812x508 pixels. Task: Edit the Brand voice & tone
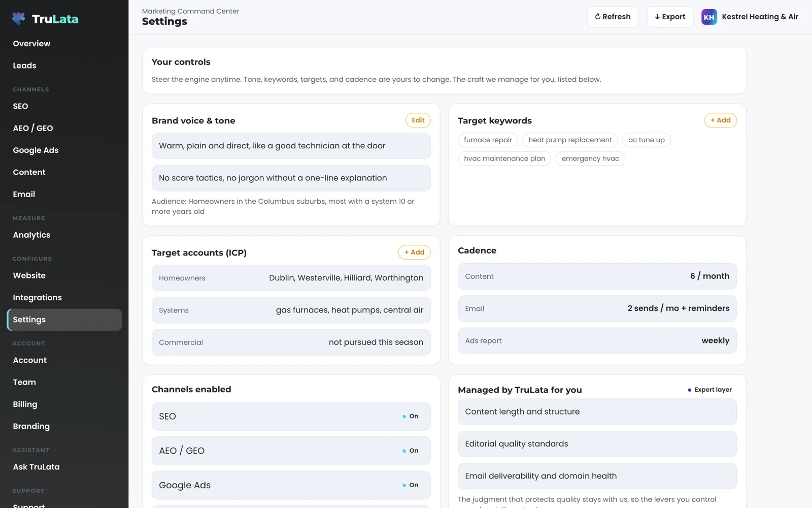[x=418, y=120]
